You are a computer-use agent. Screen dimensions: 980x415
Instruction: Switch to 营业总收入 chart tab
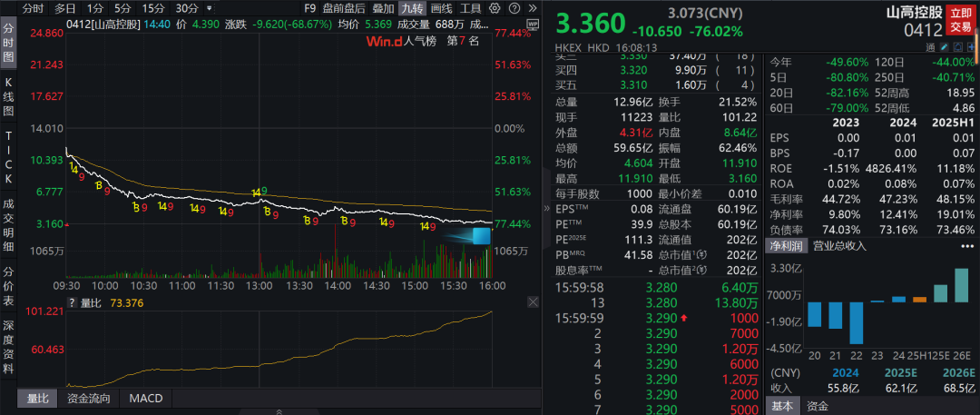[838, 246]
